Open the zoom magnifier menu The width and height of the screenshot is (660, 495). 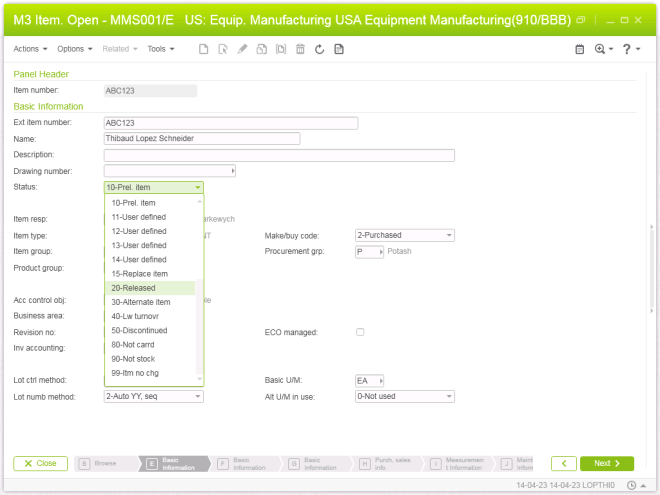603,49
